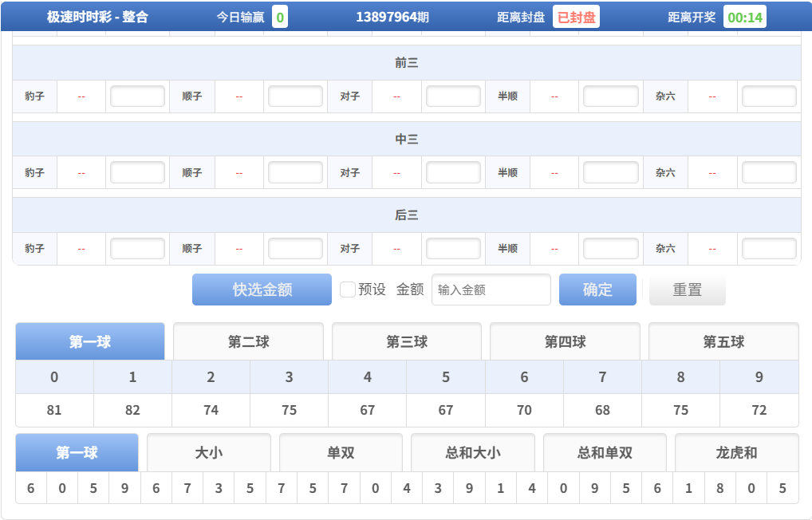Click the 豹子 bet field under 前三

click(x=136, y=96)
